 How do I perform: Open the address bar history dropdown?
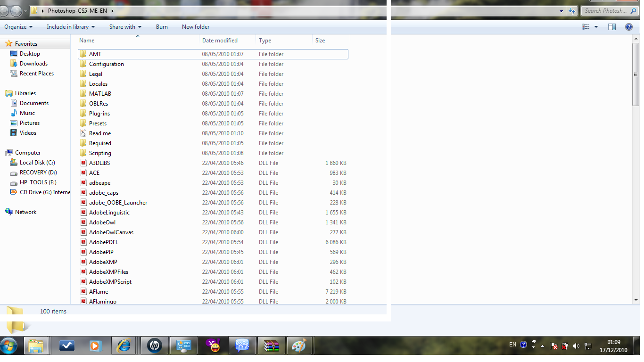[x=561, y=10]
